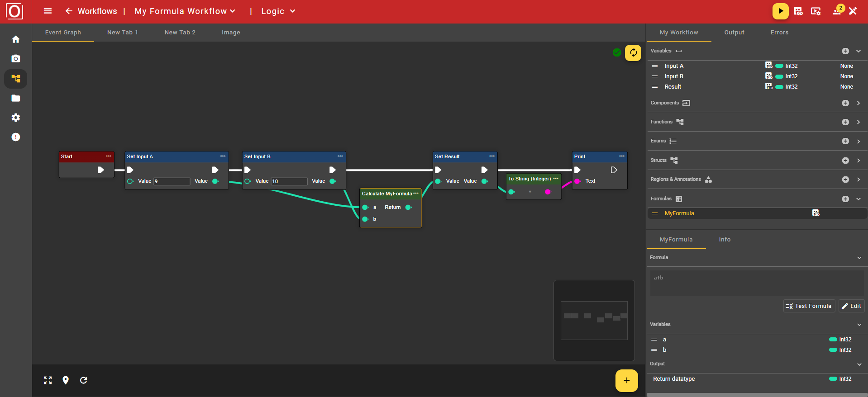Go to home via sidebar house icon
868x397 pixels.
point(16,39)
